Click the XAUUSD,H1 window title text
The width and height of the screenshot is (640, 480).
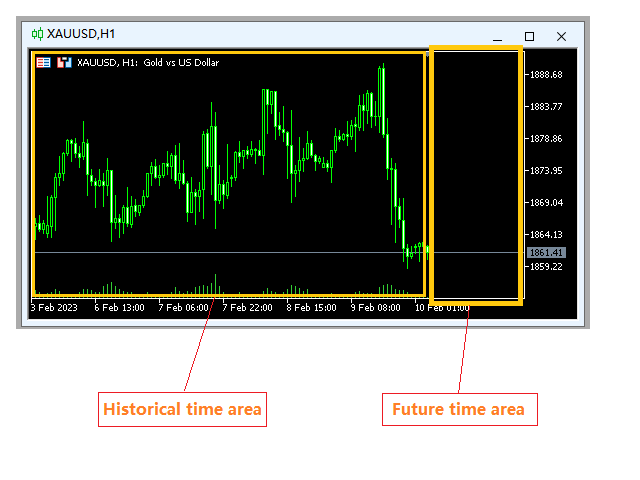click(81, 34)
